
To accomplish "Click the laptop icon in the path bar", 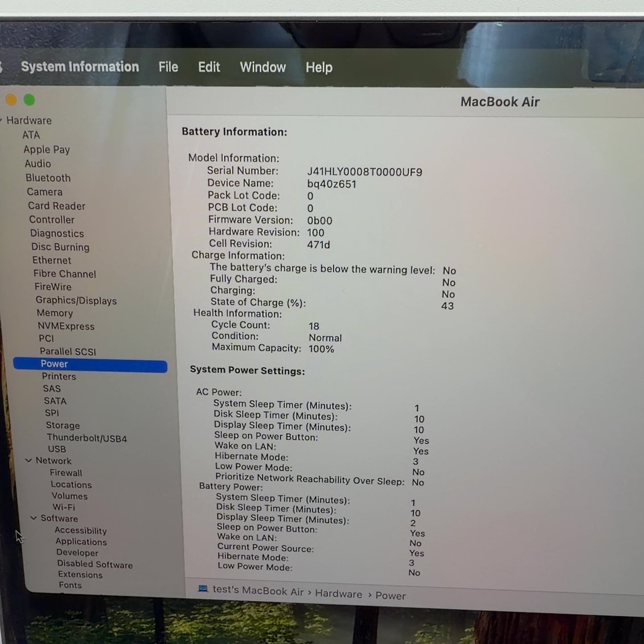I will tap(203, 589).
